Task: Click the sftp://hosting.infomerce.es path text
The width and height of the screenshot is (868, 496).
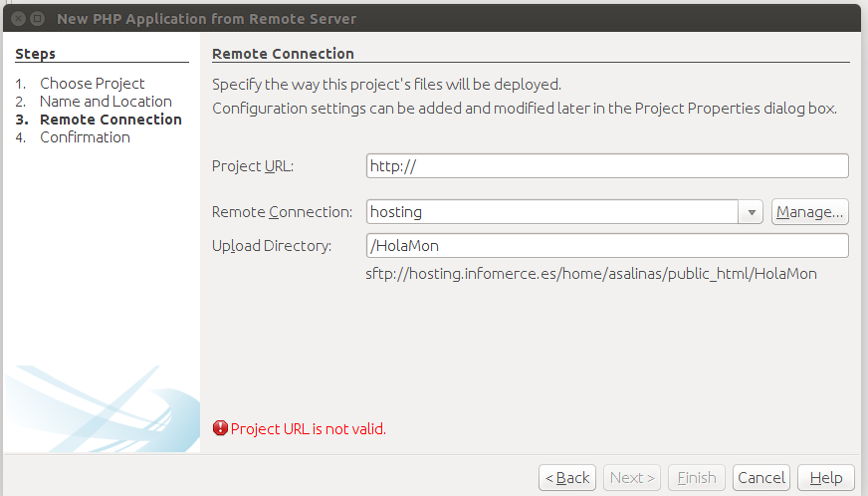Action: (590, 274)
